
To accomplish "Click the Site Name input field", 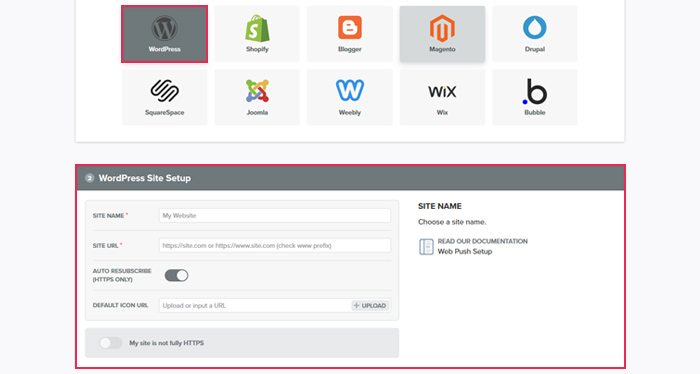I will point(275,216).
